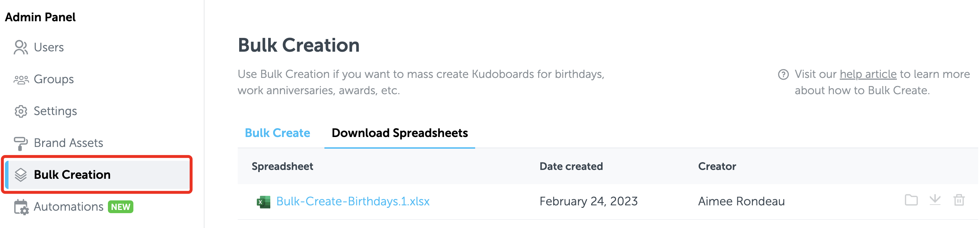The height and width of the screenshot is (228, 980).
Task: Download the Bulk-Create-Birthdays spreadsheet
Action: point(935,200)
